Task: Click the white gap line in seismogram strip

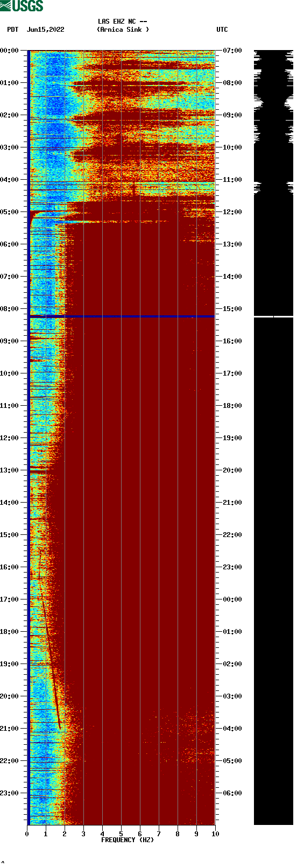Action: pyautogui.click(x=273, y=317)
